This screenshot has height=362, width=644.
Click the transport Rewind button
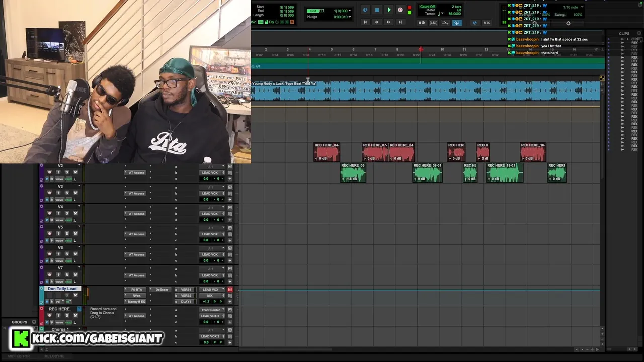coord(377,22)
